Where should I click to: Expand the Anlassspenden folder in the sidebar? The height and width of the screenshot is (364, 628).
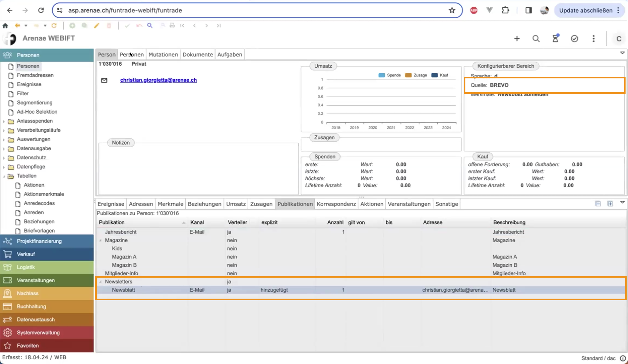click(x=4, y=121)
